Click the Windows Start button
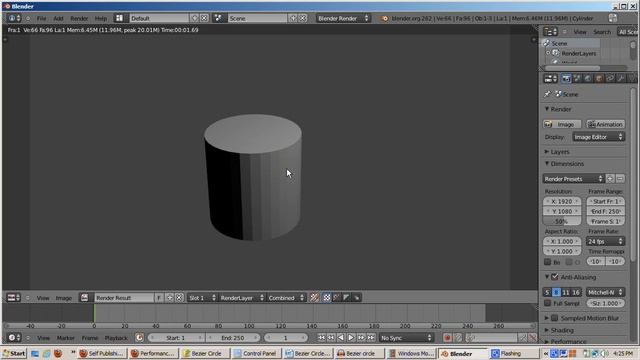The image size is (640, 360). 14,353
